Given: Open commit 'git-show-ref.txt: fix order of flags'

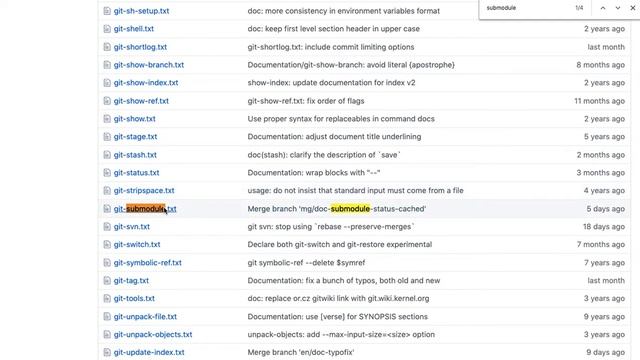Looking at the screenshot, I should point(306,101).
